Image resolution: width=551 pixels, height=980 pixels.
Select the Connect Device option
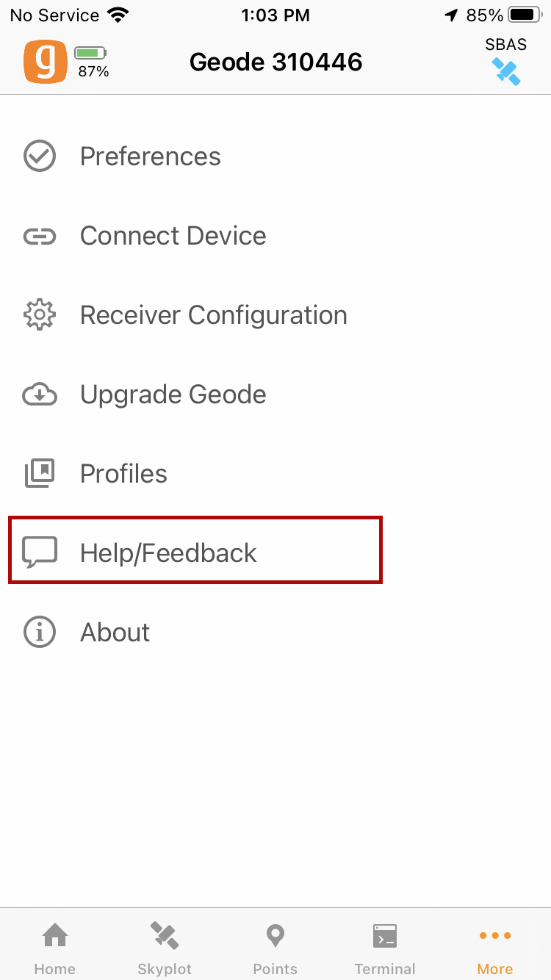[173, 236]
